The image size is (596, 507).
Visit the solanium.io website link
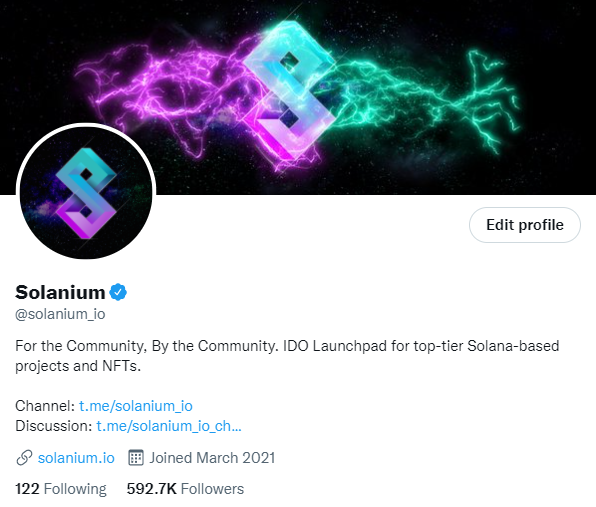76,458
